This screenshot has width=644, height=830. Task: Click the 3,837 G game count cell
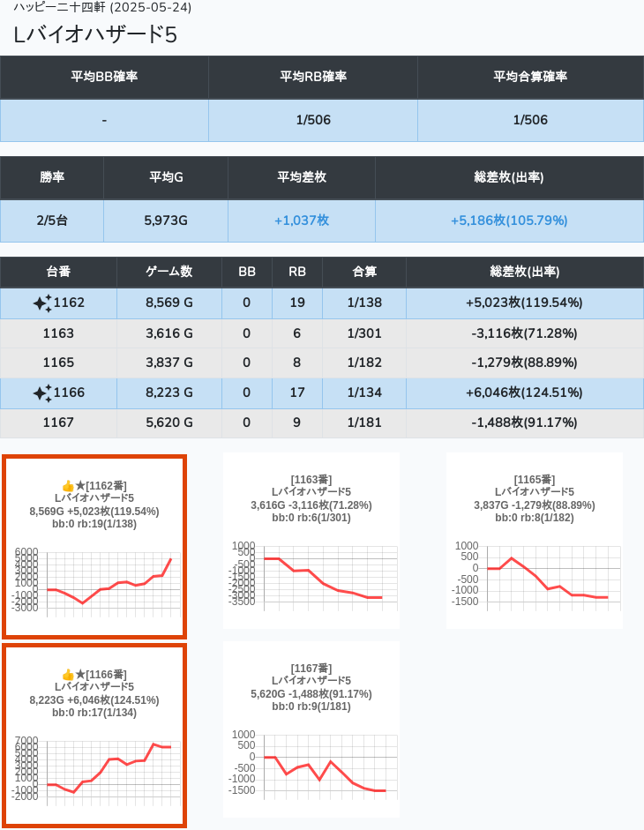(169, 363)
